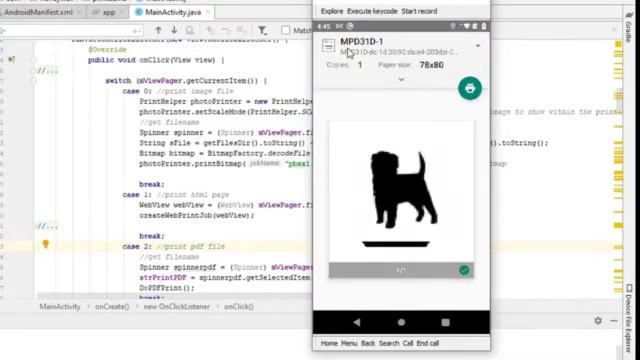The height and width of the screenshot is (360, 640).
Task: Click the Copies value field
Action: [x=360, y=65]
